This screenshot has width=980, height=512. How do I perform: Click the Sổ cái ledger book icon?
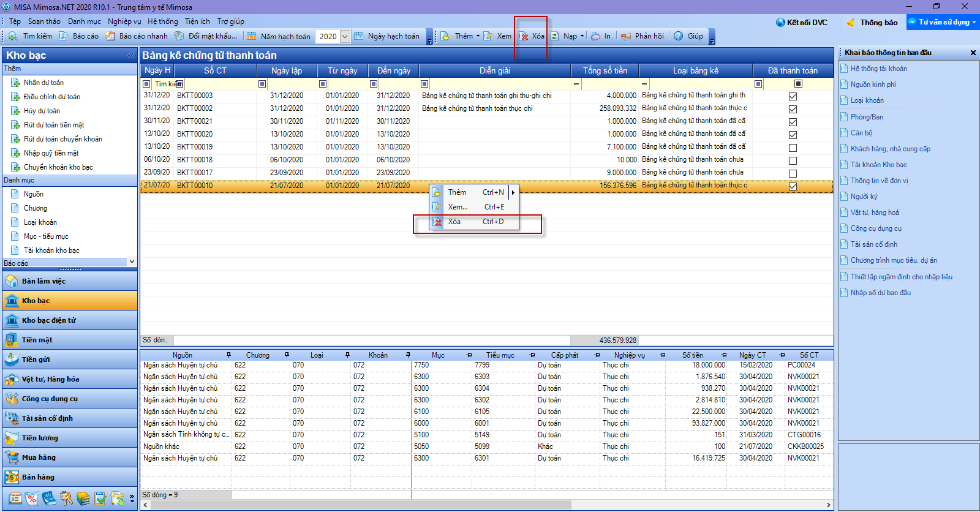point(49,499)
